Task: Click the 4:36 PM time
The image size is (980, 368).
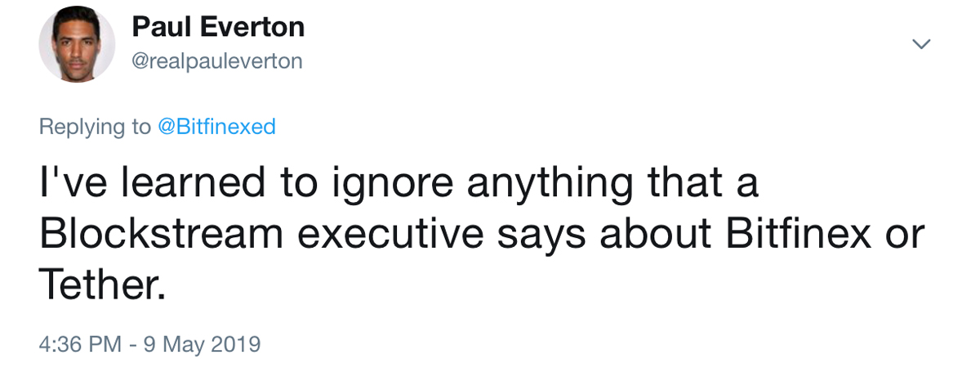Action: pos(78,343)
